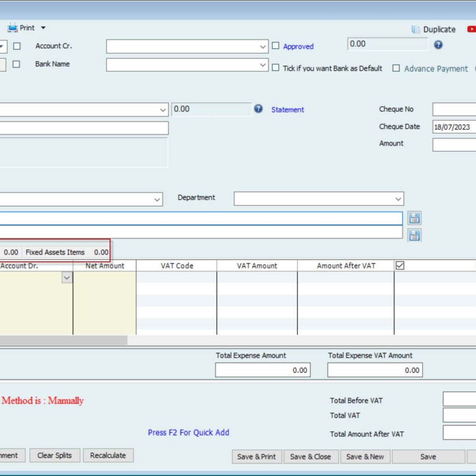Click lower save disk icon beside second field
476x476 pixels.
[415, 235]
